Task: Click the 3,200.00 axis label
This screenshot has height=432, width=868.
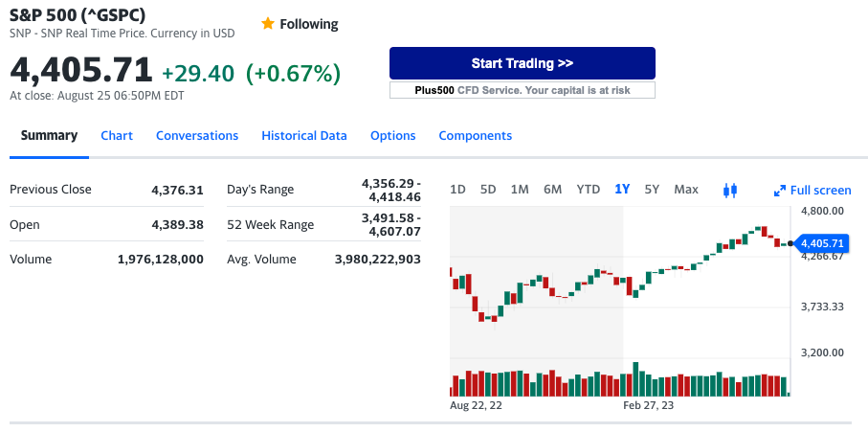Action: [823, 352]
